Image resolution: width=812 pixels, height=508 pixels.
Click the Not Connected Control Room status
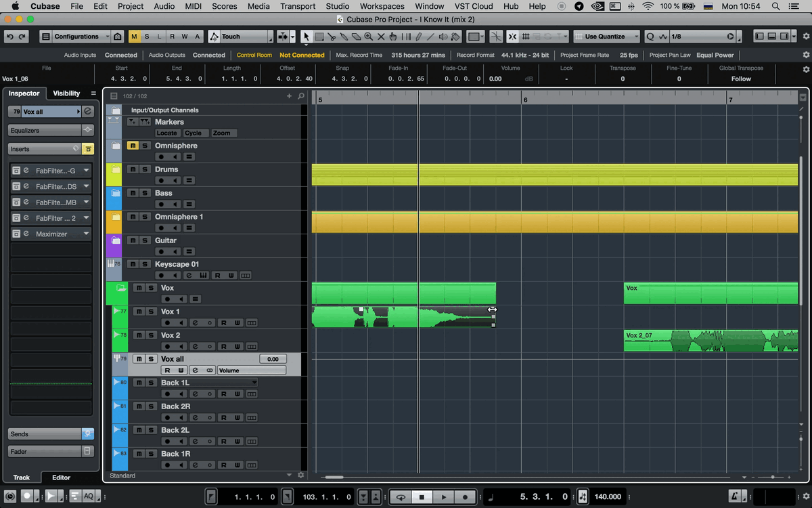[302, 55]
